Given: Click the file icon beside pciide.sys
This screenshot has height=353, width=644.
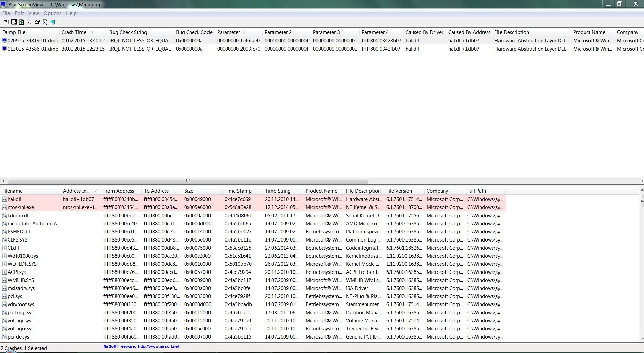Looking at the screenshot, I should (4, 337).
